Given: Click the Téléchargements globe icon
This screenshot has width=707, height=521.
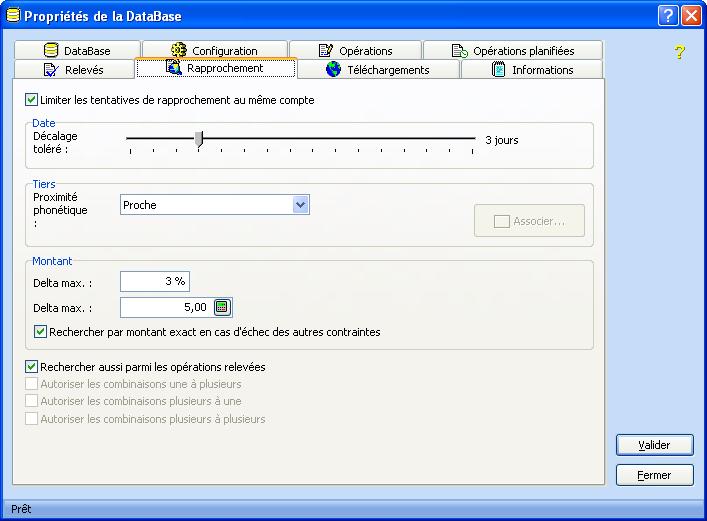Looking at the screenshot, I should tap(334, 70).
